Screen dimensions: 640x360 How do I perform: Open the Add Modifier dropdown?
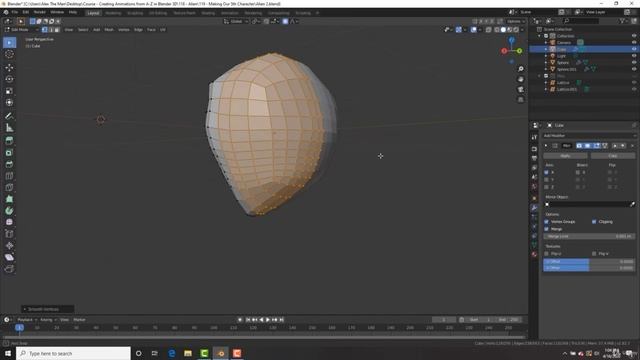click(589, 136)
